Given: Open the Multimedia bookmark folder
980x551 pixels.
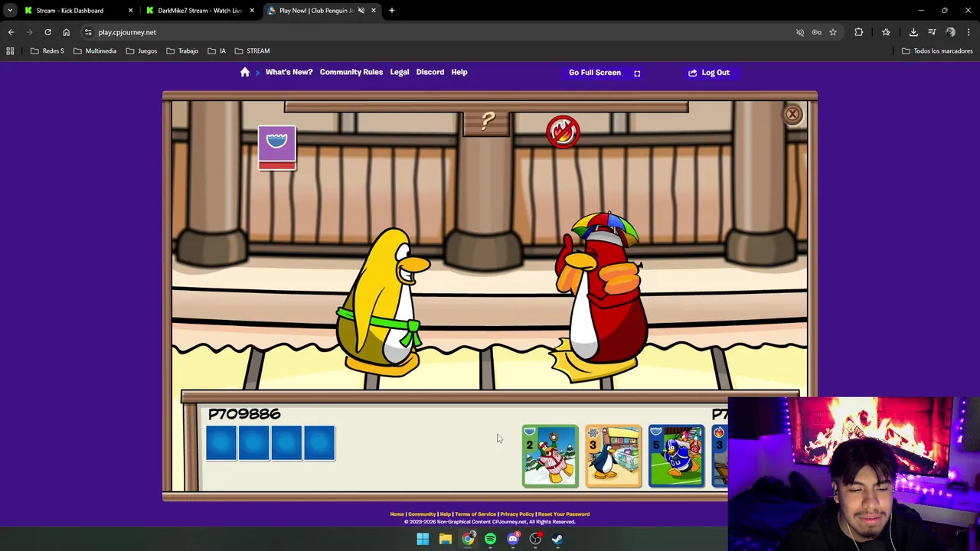Looking at the screenshot, I should 95,51.
